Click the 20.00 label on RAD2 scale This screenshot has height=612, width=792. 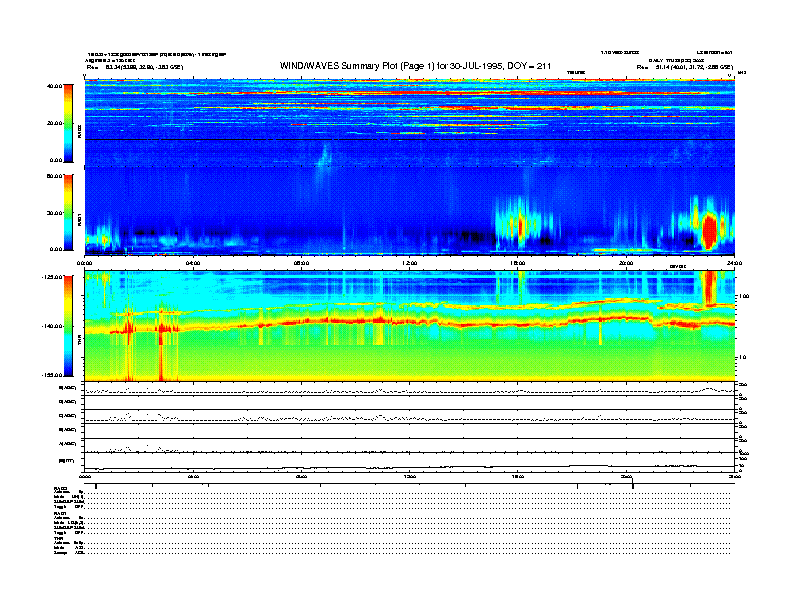pyautogui.click(x=55, y=123)
